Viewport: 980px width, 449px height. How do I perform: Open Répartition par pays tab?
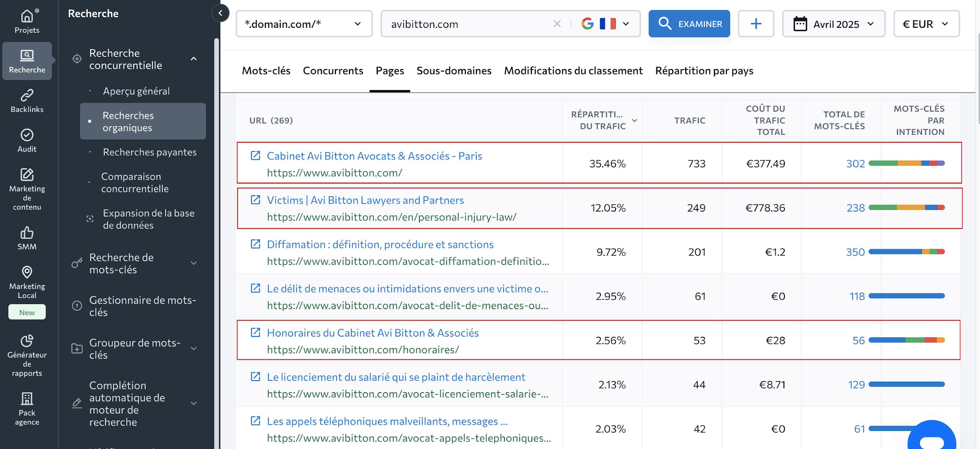[704, 71]
